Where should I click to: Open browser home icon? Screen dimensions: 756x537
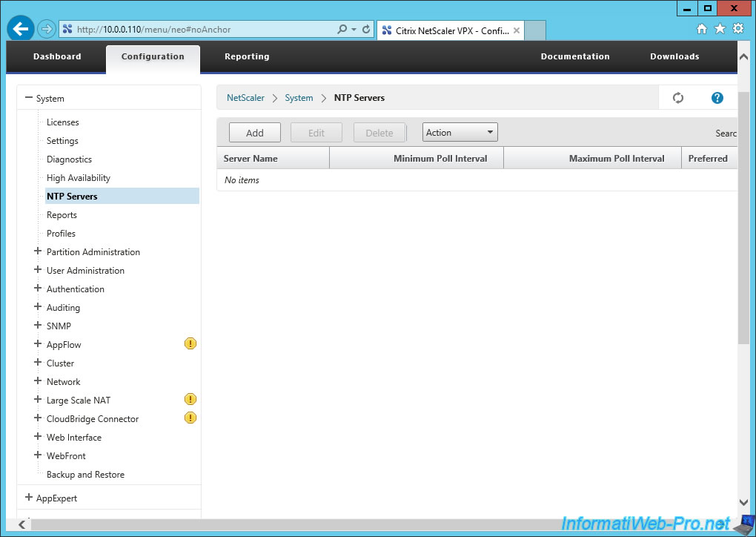pos(702,29)
